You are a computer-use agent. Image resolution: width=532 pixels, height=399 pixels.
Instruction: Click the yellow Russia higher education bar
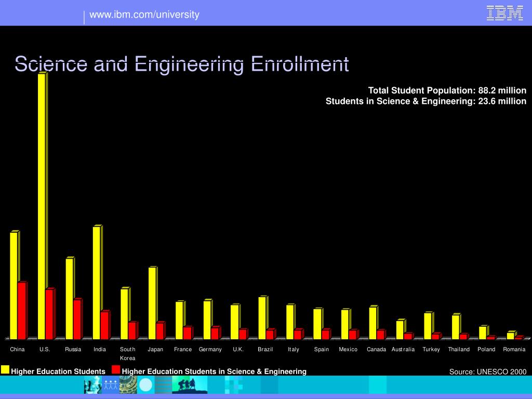click(70, 299)
